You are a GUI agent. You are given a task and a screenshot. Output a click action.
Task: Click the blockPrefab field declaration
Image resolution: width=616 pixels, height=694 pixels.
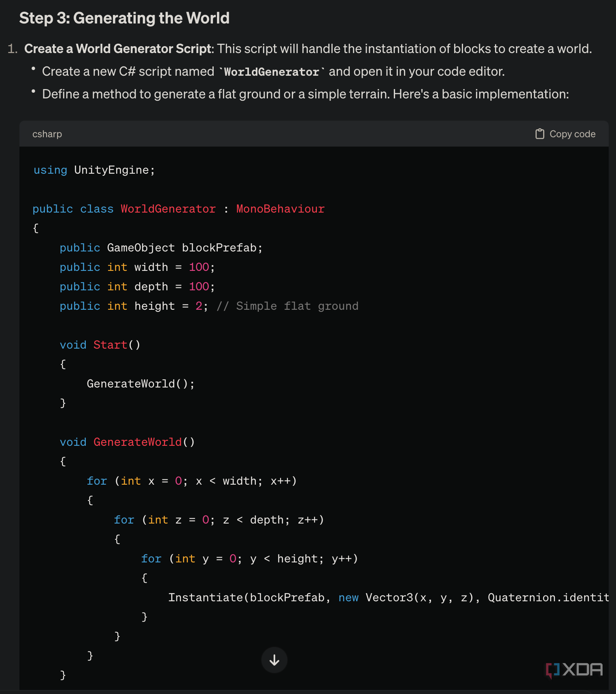(219, 248)
